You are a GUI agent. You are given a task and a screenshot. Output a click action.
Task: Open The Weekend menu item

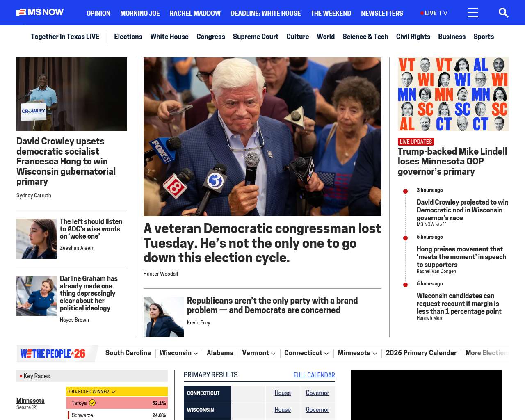coord(331,13)
